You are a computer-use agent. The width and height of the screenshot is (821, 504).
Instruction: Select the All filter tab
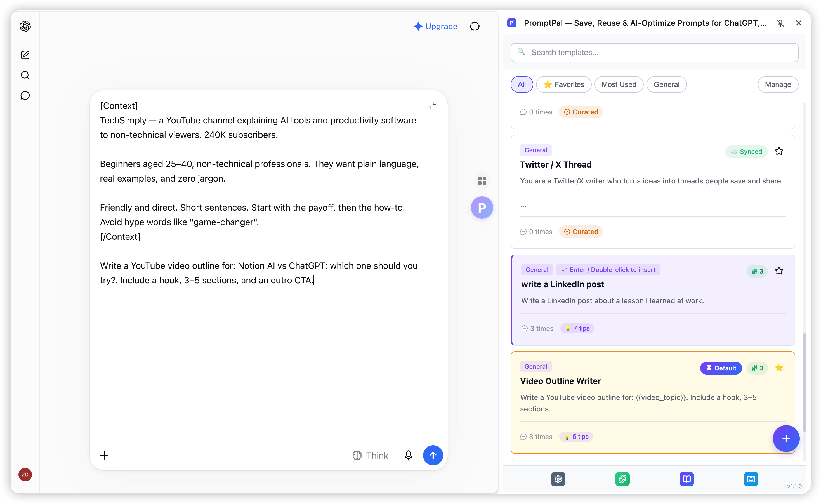coord(522,84)
